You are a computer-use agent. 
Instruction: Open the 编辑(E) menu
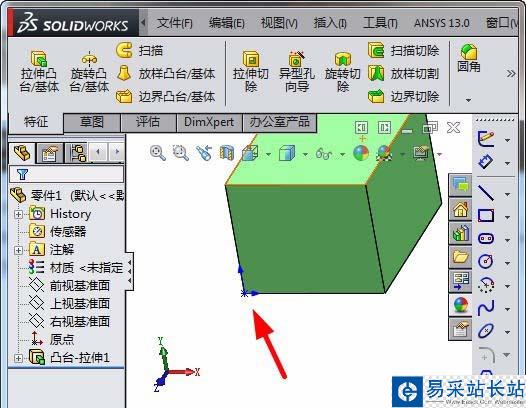[x=226, y=23]
